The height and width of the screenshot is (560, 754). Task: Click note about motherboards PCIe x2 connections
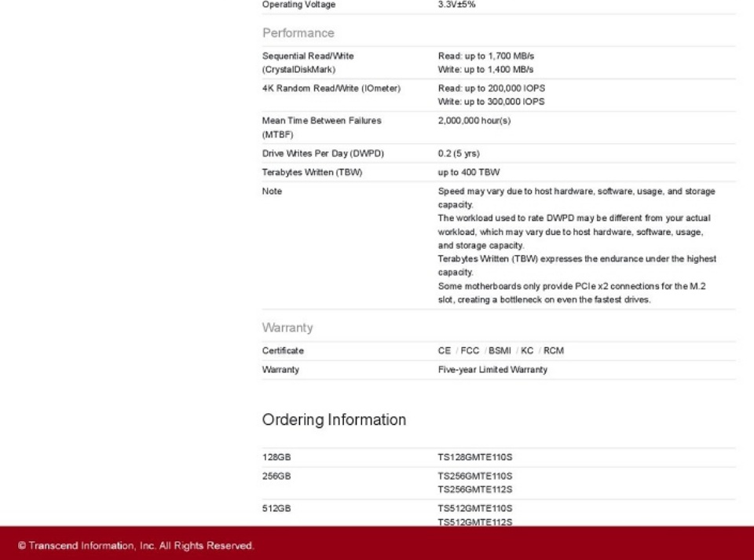tap(572, 293)
